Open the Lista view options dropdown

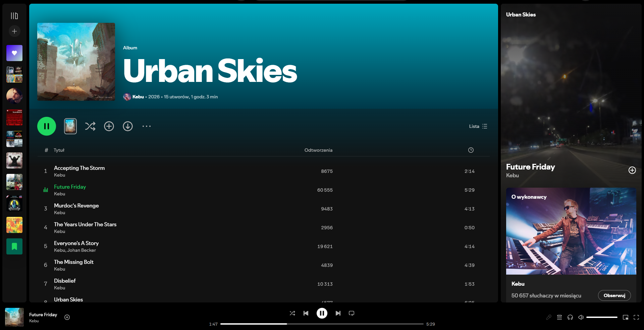click(478, 126)
